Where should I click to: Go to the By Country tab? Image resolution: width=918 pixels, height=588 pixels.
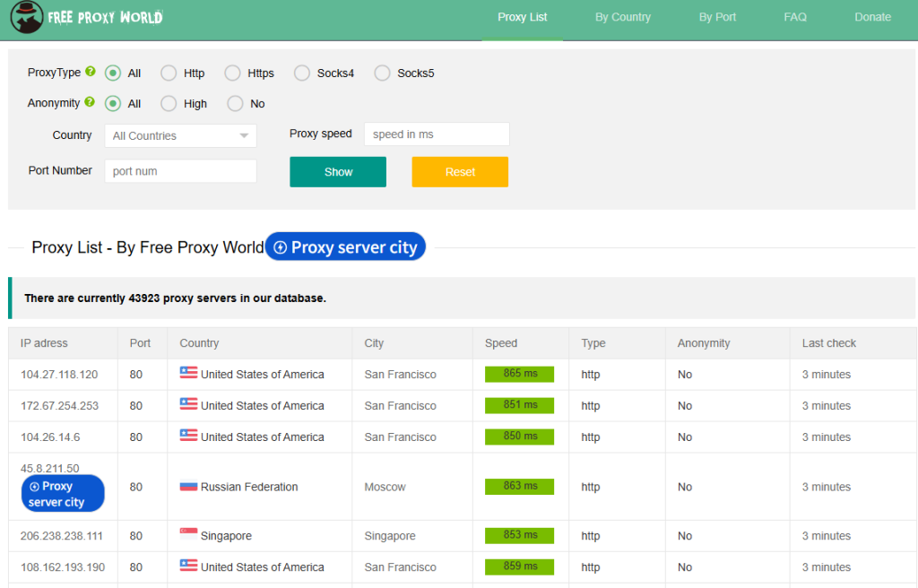tap(623, 18)
